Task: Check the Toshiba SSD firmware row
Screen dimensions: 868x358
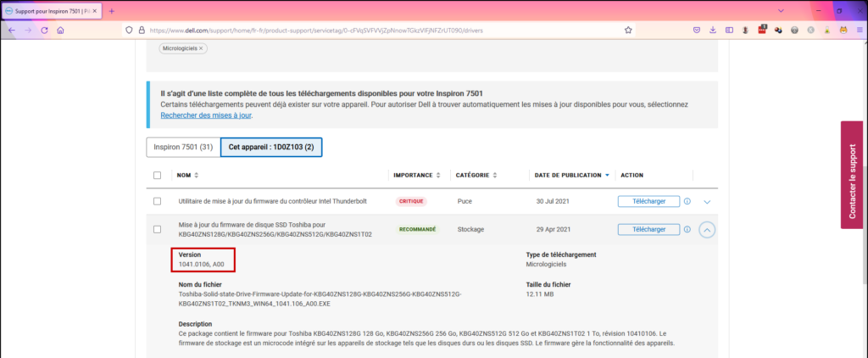Action: pos(157,229)
